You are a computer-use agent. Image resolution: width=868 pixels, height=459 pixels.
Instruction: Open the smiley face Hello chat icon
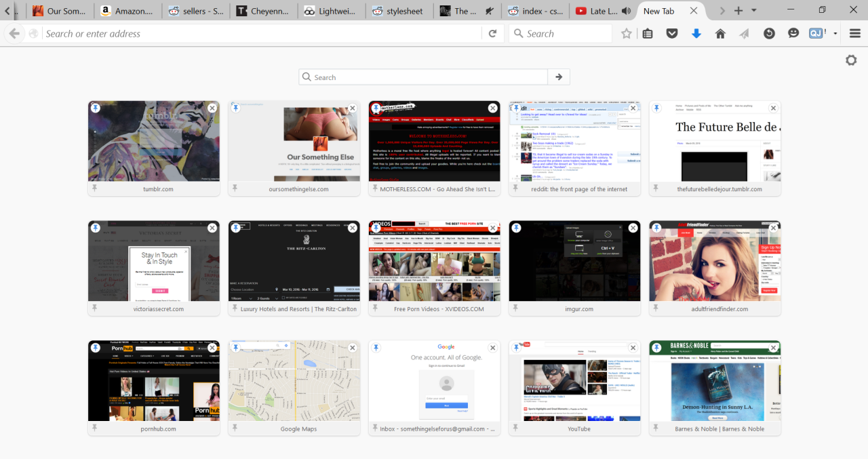793,33
